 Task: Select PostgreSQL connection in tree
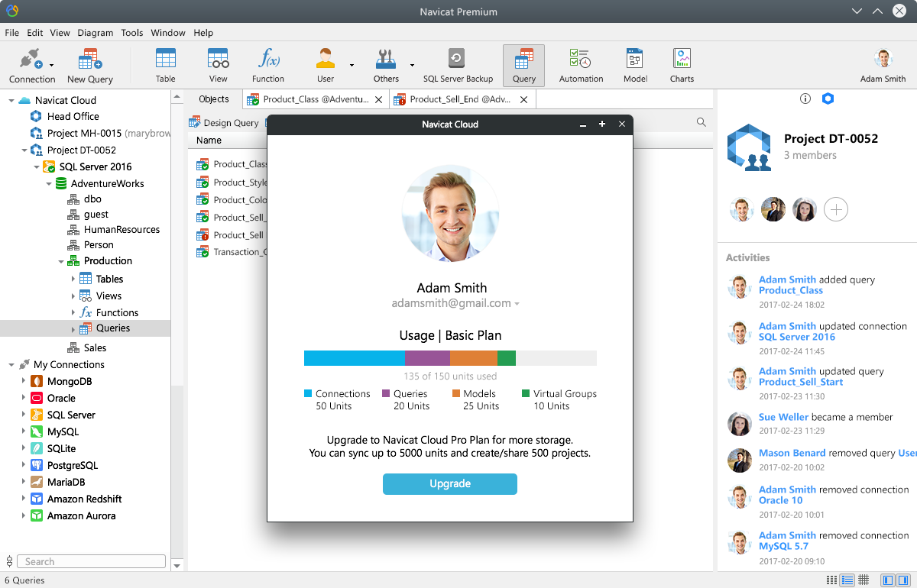[73, 465]
